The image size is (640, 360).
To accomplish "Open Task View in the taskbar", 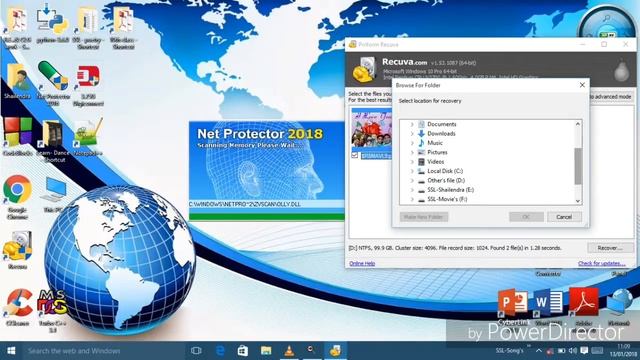I will [196, 351].
